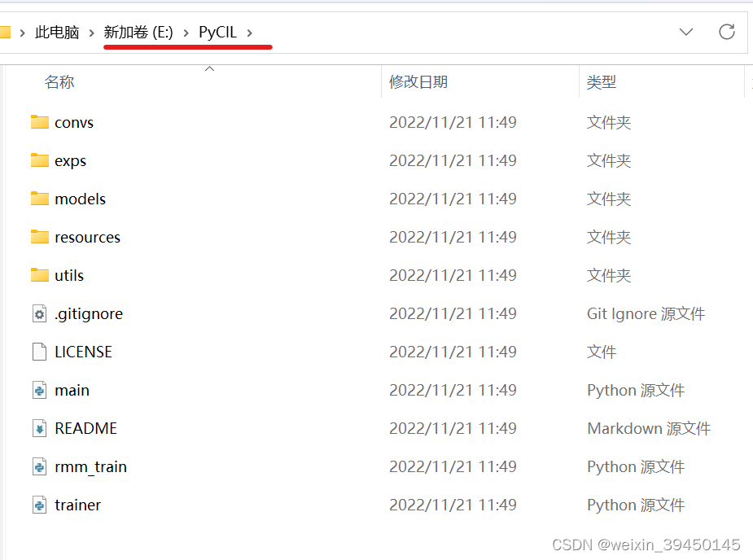The height and width of the screenshot is (560, 753).
Task: Click the Python 源文件 type for main
Action: click(636, 390)
